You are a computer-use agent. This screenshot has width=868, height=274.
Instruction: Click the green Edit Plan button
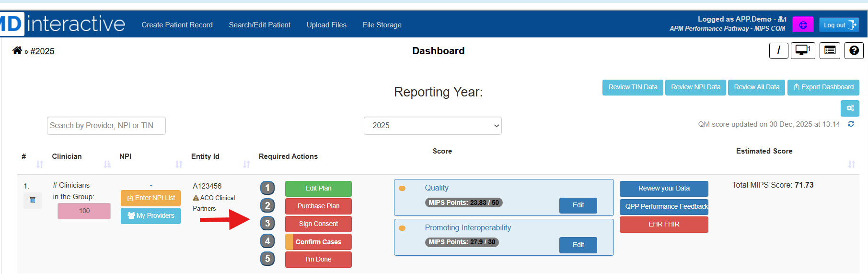[318, 189]
